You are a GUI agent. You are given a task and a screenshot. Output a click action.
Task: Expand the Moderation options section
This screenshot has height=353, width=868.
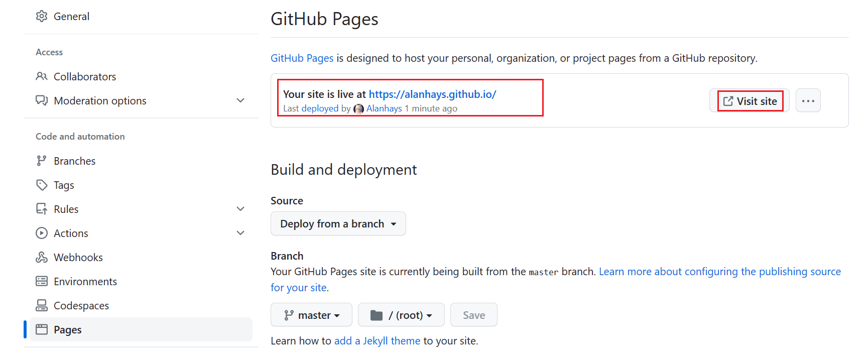click(240, 100)
